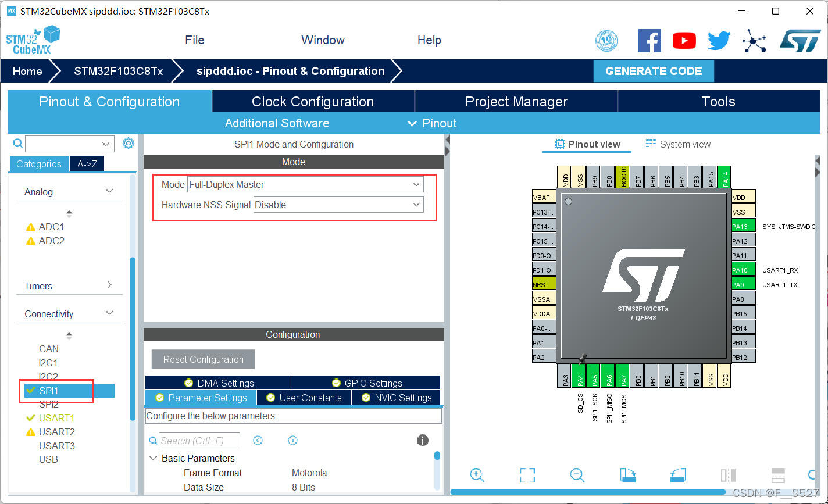Screen dimensions: 828x504
Task: Open the Help menu
Action: tap(429, 40)
